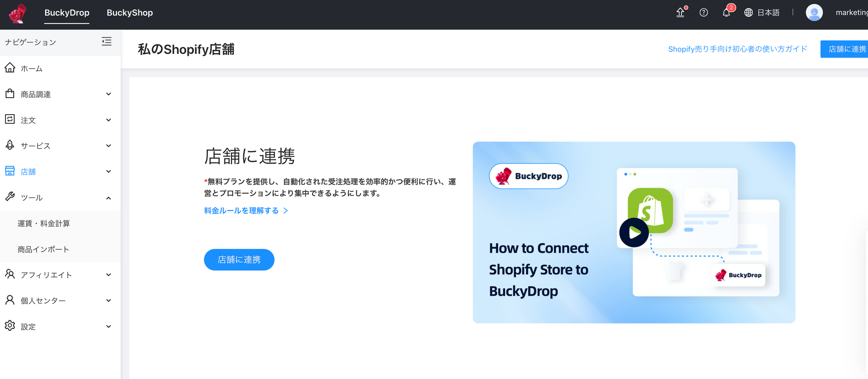This screenshot has width=868, height=379.
Task: Click the BuckyDrop mascot logo
Action: 17,13
